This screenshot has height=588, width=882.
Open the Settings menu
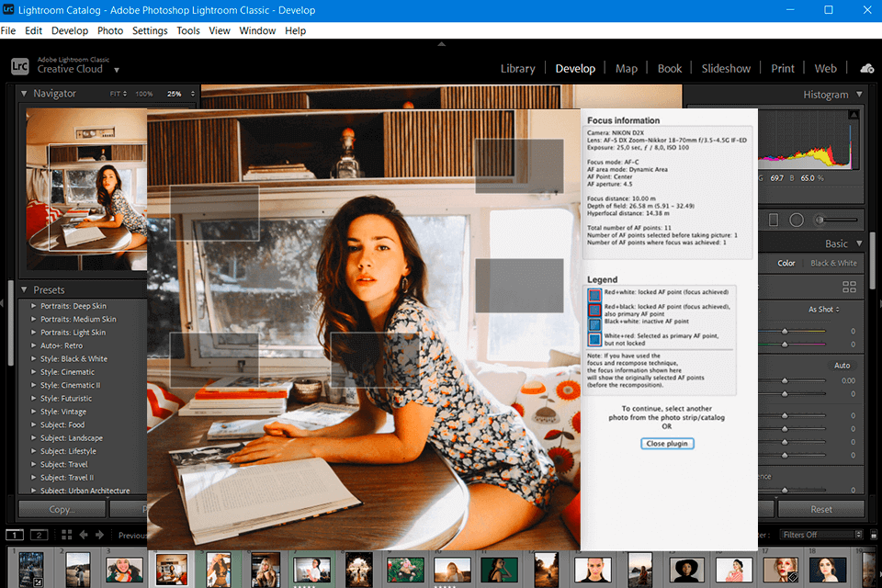click(150, 30)
